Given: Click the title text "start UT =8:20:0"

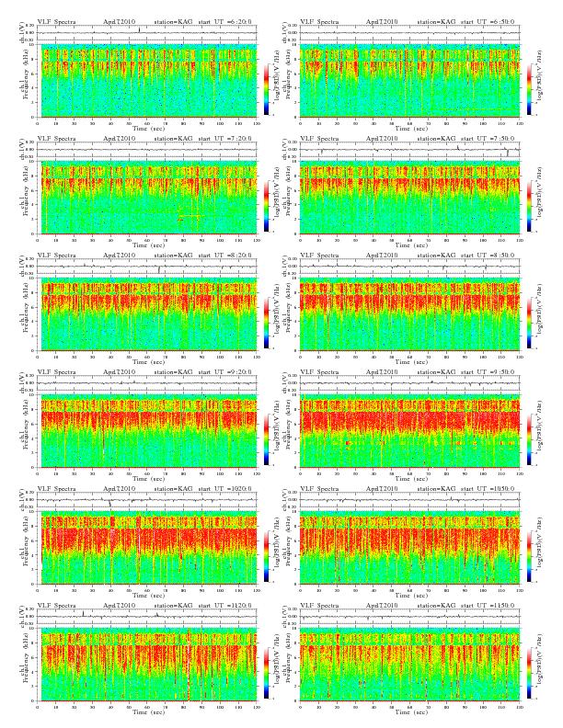Looking at the screenshot, I should click(224, 256).
